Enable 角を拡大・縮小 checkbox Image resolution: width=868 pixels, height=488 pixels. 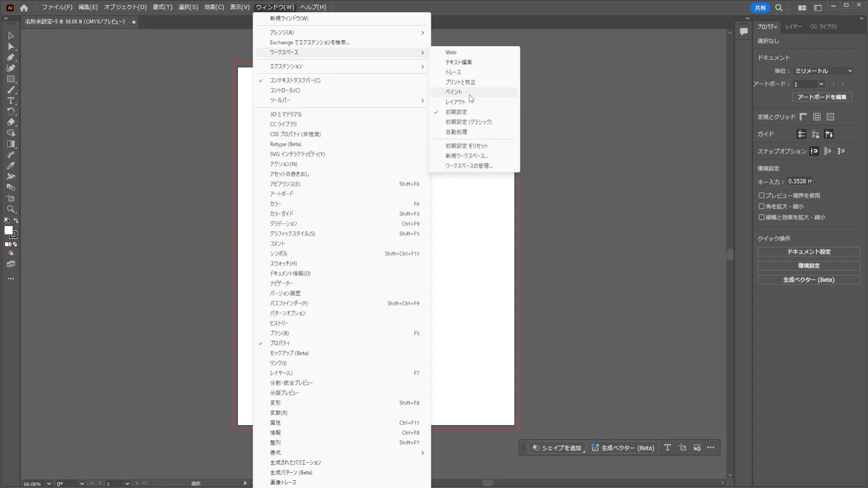point(762,206)
